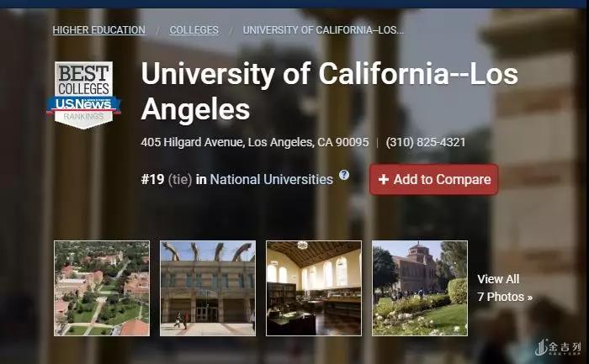Image resolution: width=589 pixels, height=364 pixels.
Task: Click the University of California--Los Angeles heading
Action: (330, 91)
